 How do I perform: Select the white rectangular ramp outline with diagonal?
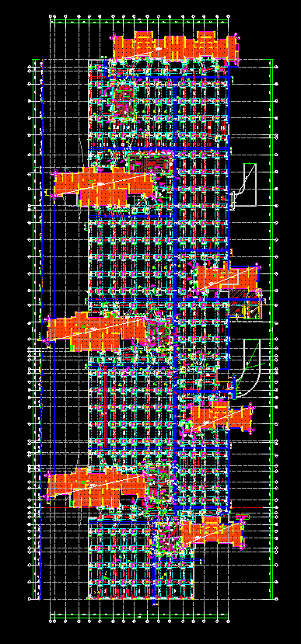pos(244,185)
